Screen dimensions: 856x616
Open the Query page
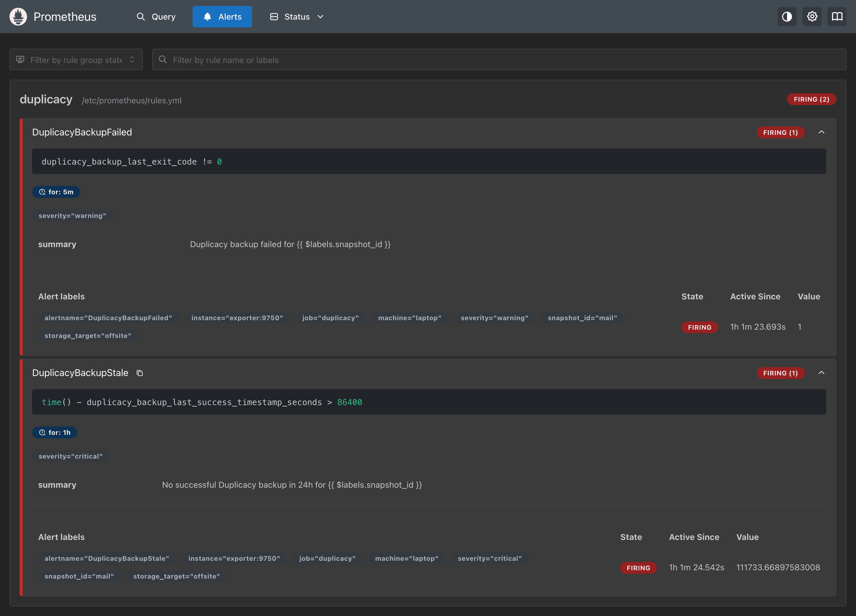tap(156, 17)
